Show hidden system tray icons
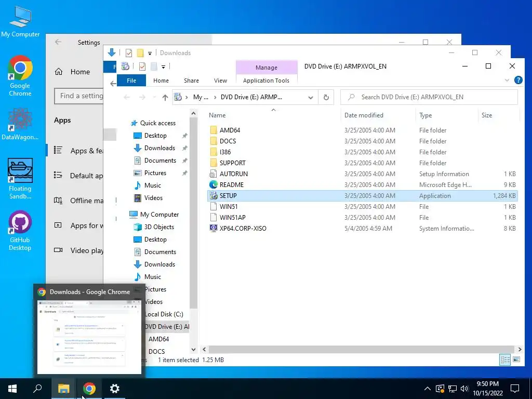Image resolution: width=532 pixels, height=399 pixels. (428, 389)
